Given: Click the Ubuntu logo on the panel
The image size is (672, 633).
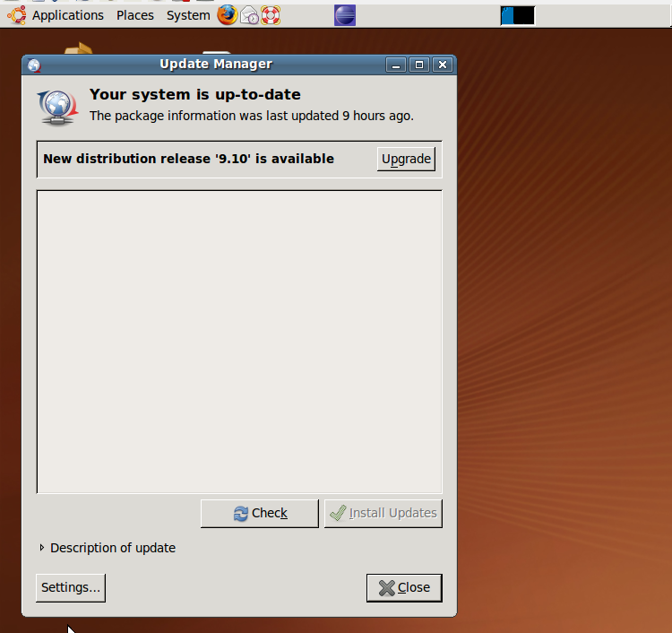Looking at the screenshot, I should tap(16, 15).
